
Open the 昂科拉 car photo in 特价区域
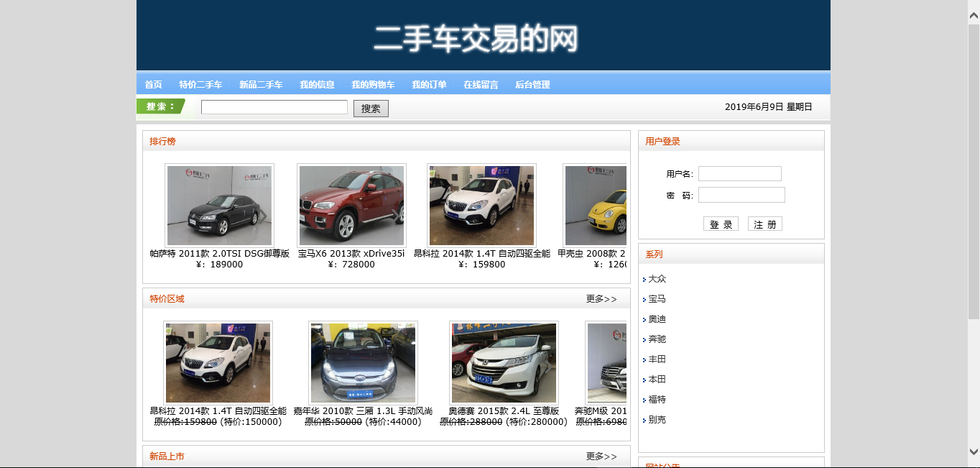(218, 363)
